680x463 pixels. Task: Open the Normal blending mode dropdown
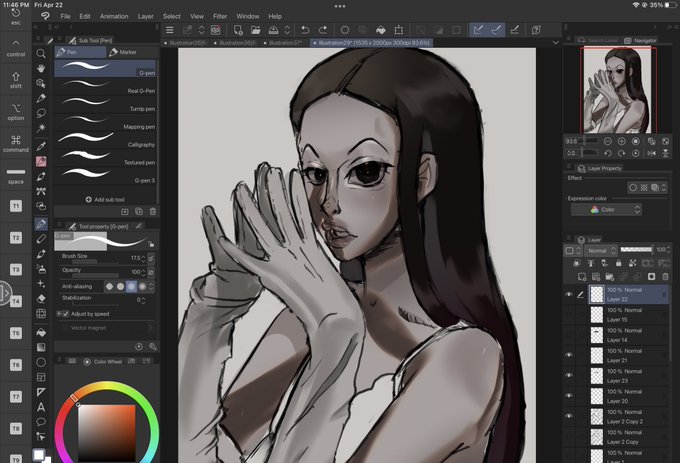coord(600,251)
